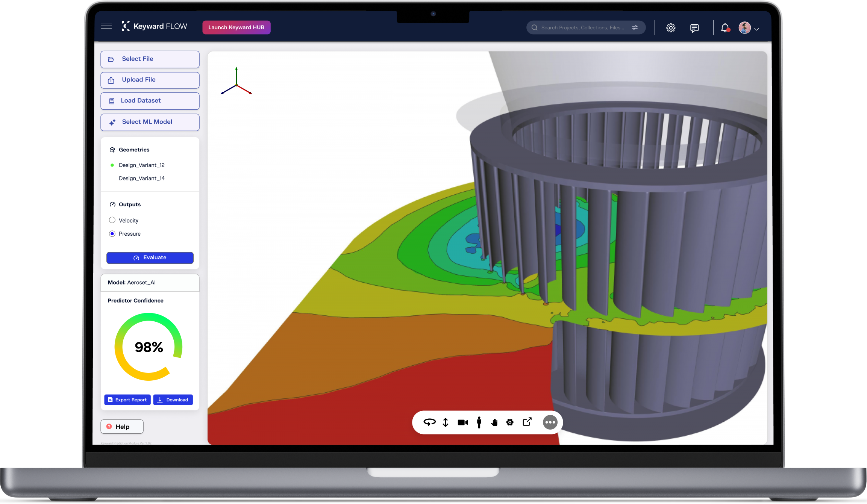
Task: Click the Launch Keyward HUB button
Action: (236, 27)
